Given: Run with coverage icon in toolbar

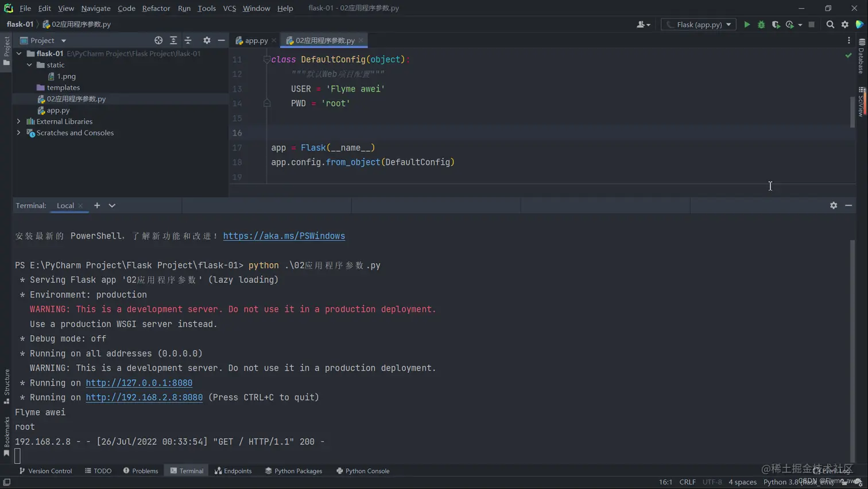Looking at the screenshot, I should [776, 25].
